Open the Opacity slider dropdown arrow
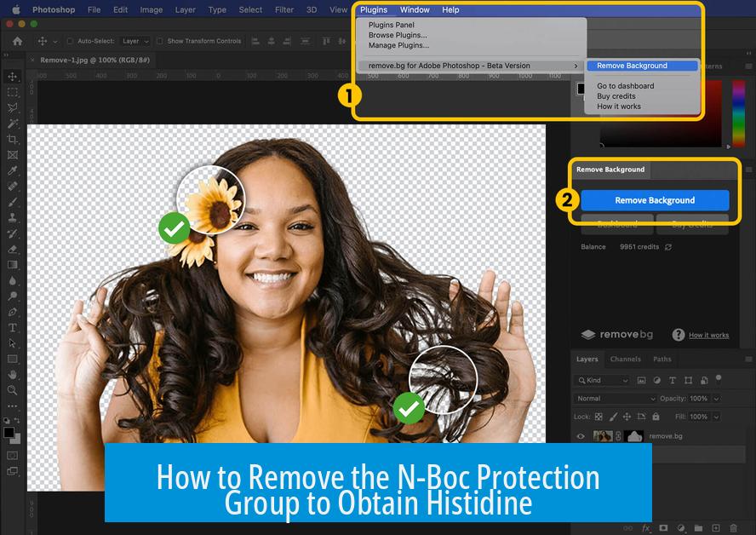The image size is (756, 535). [717, 399]
